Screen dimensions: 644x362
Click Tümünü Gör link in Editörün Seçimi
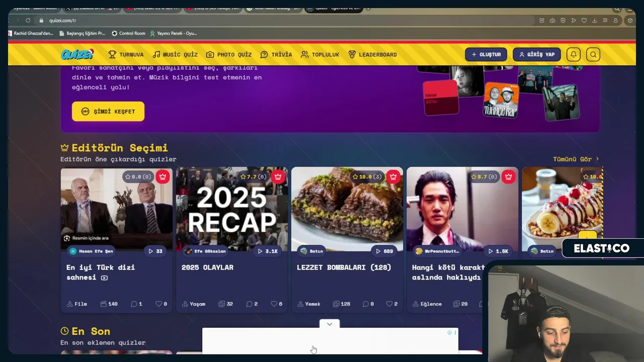pyautogui.click(x=576, y=159)
